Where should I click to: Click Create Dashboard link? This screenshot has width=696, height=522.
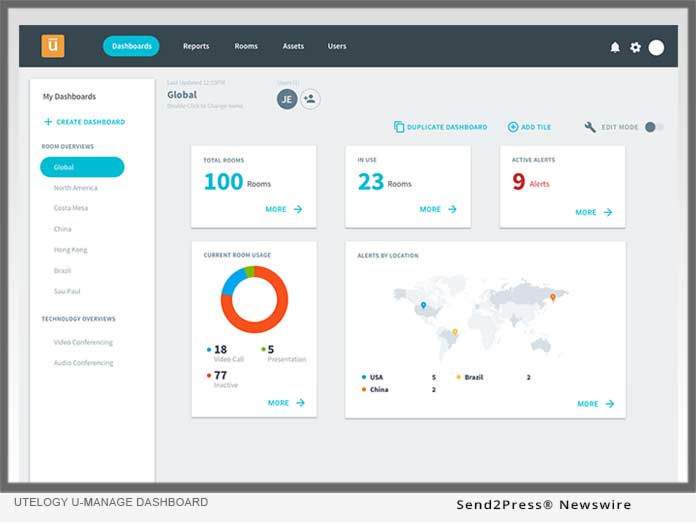85,122
